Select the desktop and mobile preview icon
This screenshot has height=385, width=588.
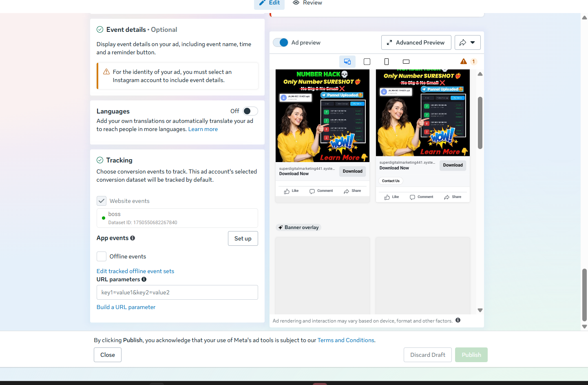347,62
